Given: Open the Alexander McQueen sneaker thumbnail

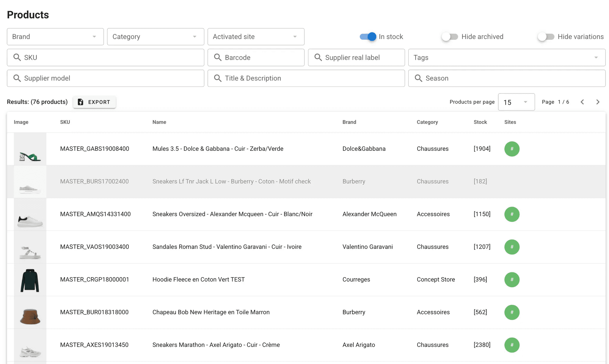Looking at the screenshot, I should (x=30, y=214).
